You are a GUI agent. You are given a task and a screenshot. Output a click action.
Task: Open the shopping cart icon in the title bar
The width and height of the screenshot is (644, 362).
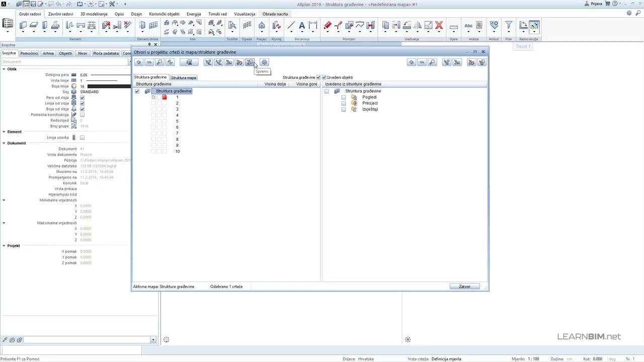click(607, 4)
